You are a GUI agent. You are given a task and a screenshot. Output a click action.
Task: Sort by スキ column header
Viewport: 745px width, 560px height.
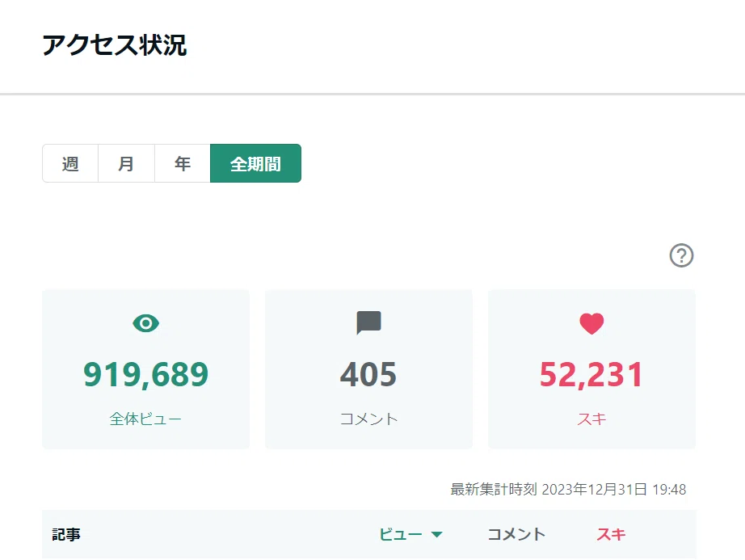coord(611,534)
